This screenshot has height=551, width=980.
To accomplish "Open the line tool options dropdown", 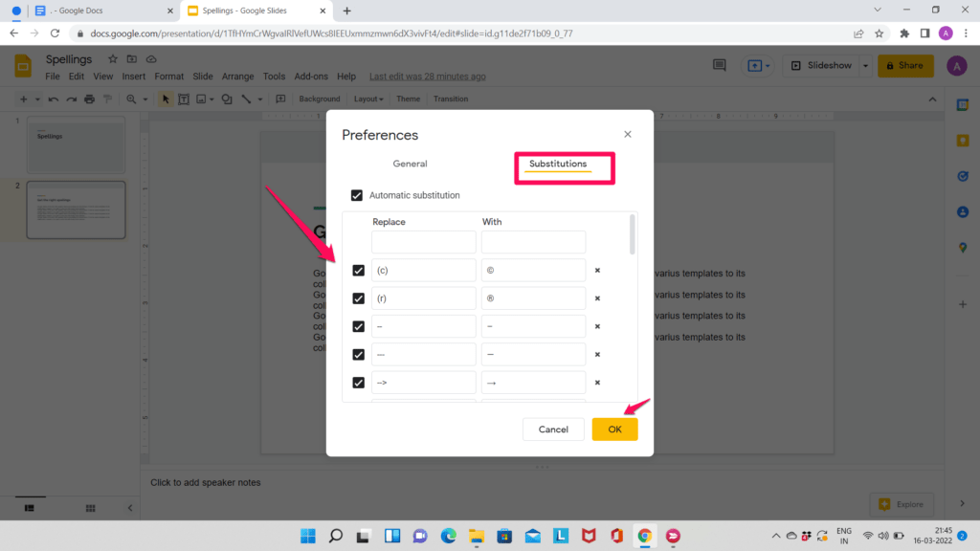I will (259, 99).
